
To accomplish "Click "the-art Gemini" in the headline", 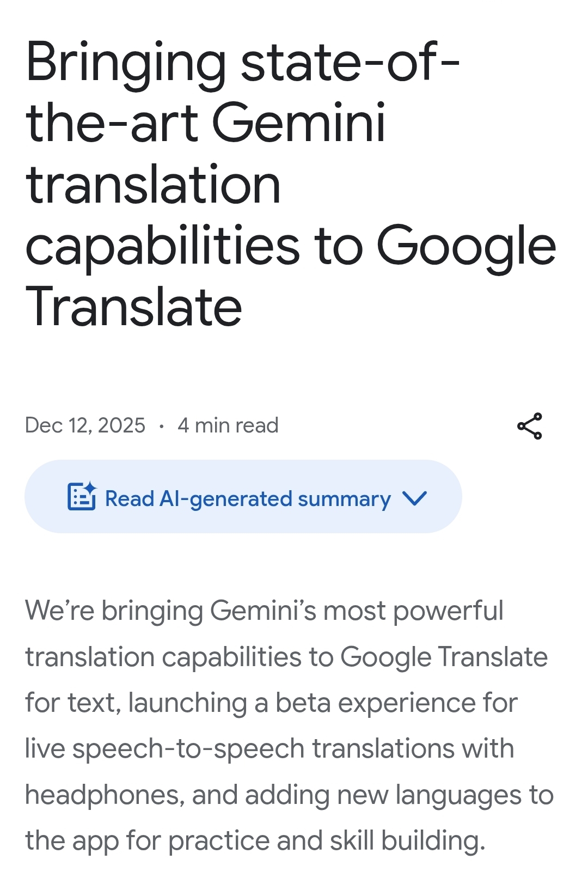I will click(x=206, y=124).
